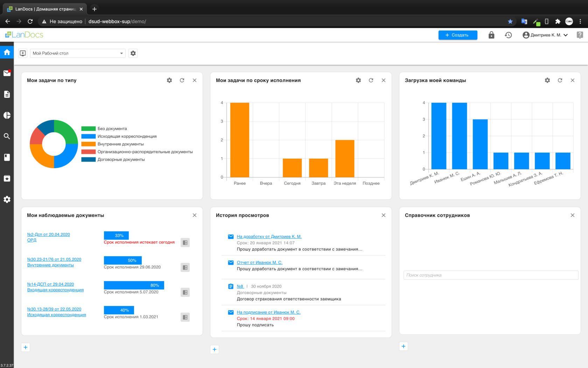
Task: Open settings of 'Загрузка моей команды' widget
Action: coord(547,80)
